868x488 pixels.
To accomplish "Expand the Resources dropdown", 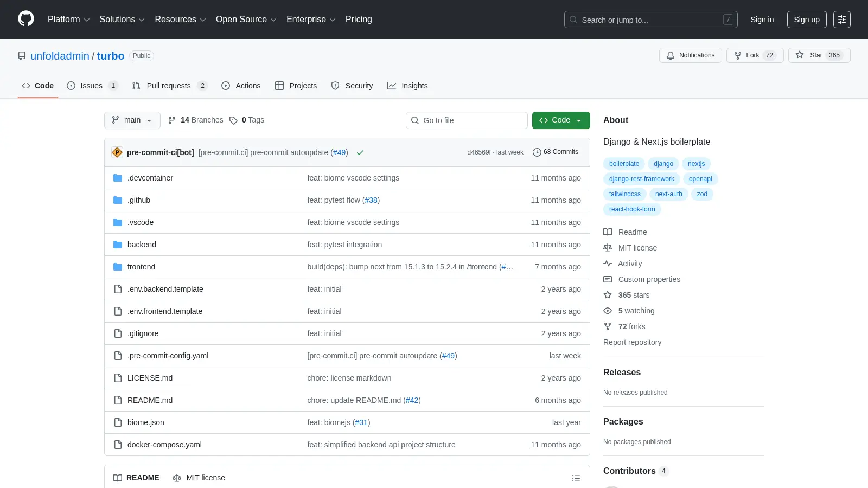I will point(180,20).
